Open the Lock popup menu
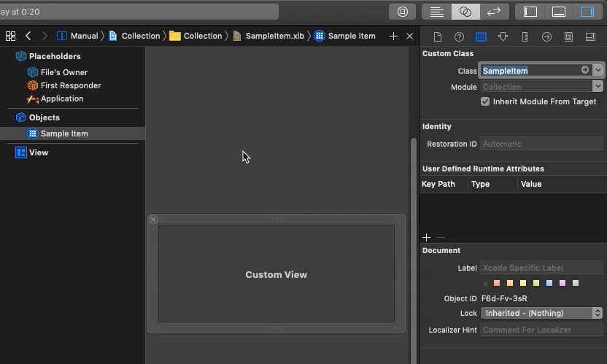Image resolution: width=607 pixels, height=364 pixels. pos(541,313)
